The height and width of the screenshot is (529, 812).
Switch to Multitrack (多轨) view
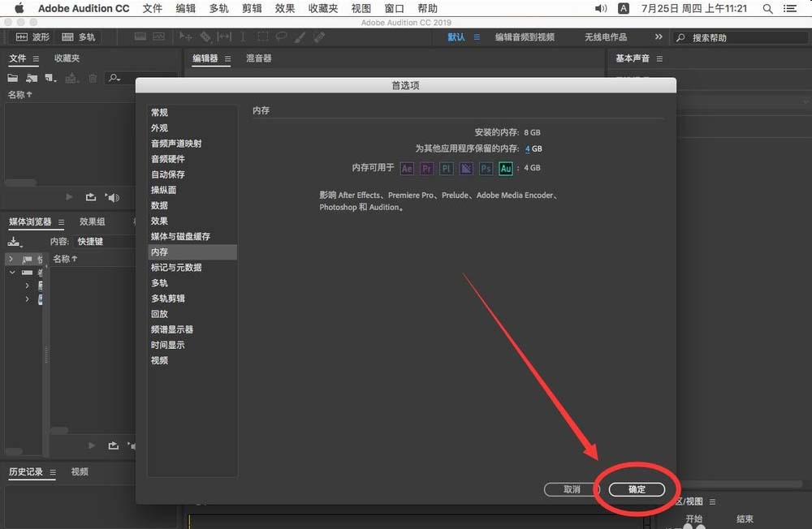point(79,37)
